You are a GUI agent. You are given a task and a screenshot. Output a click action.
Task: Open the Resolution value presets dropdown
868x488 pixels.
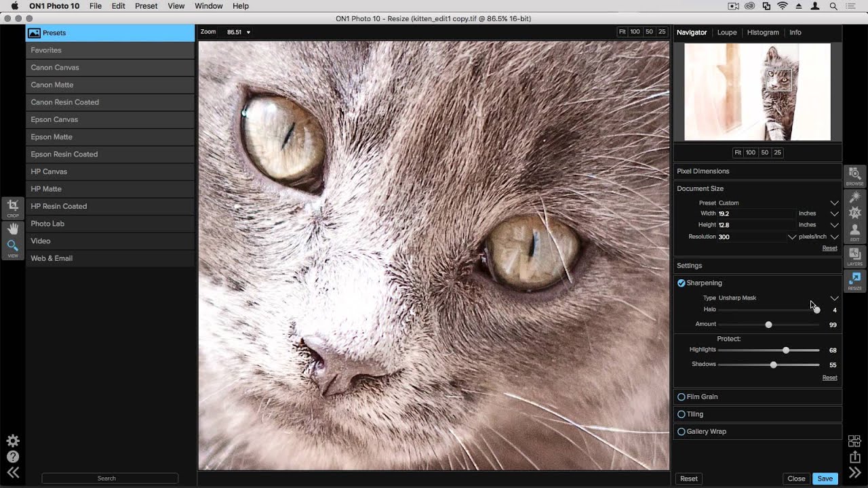point(791,237)
